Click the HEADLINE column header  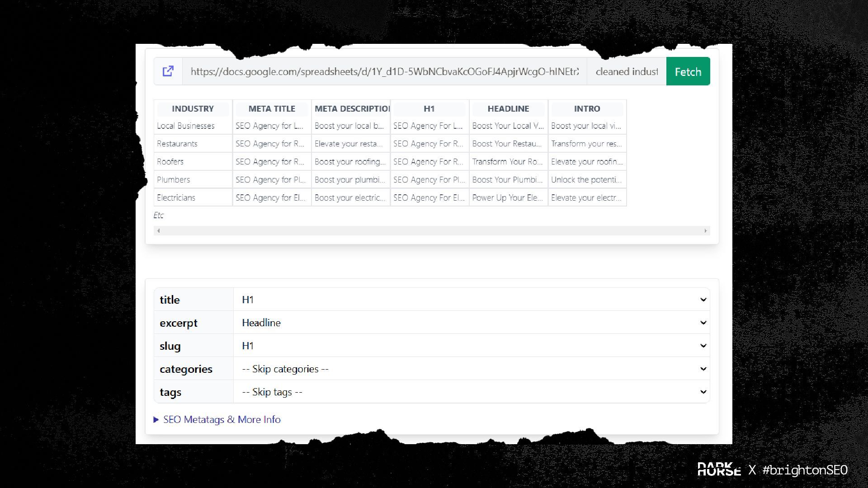[x=508, y=109]
